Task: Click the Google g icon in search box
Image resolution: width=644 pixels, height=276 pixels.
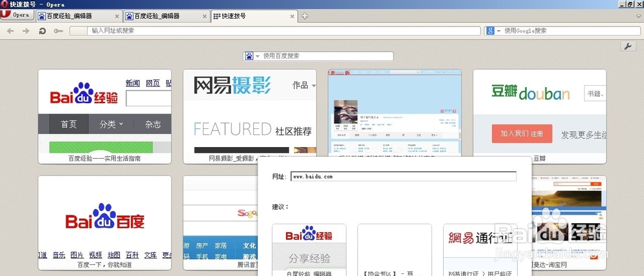Action: point(490,31)
